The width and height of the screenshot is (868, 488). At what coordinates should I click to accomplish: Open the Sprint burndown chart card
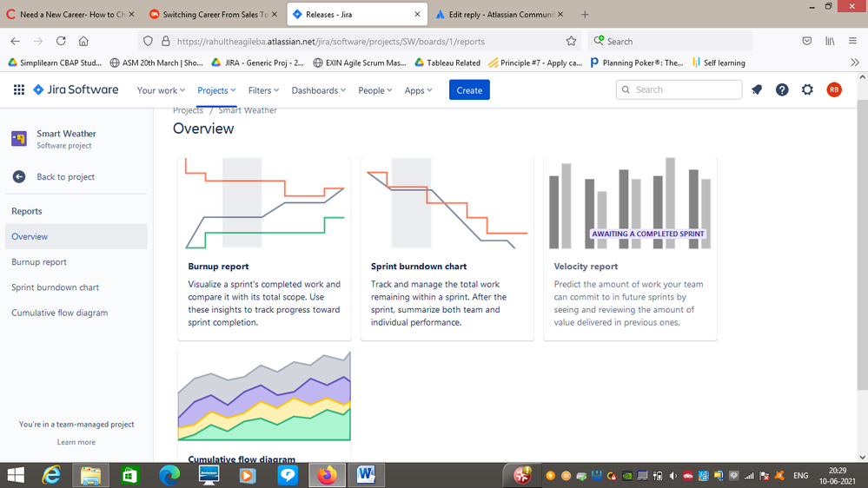click(447, 249)
